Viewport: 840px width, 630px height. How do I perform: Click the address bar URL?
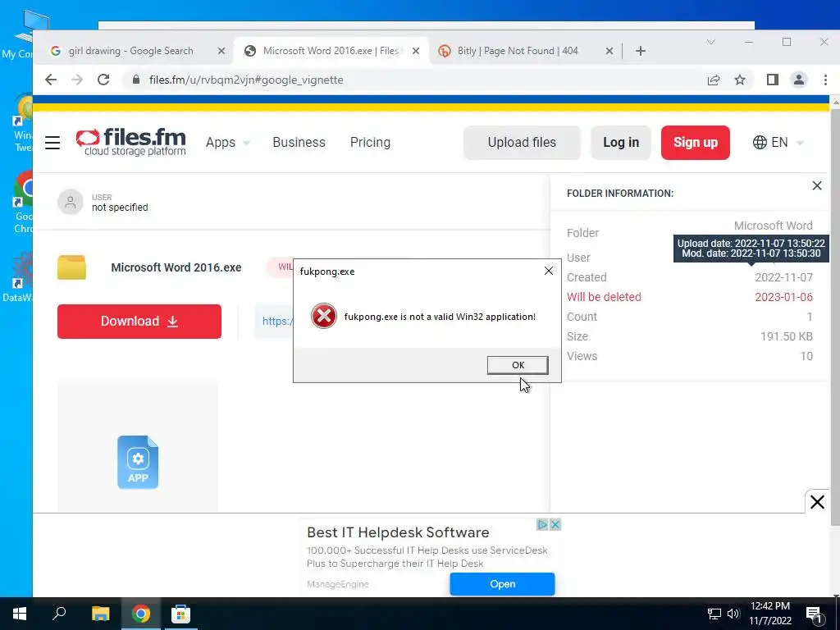click(246, 80)
